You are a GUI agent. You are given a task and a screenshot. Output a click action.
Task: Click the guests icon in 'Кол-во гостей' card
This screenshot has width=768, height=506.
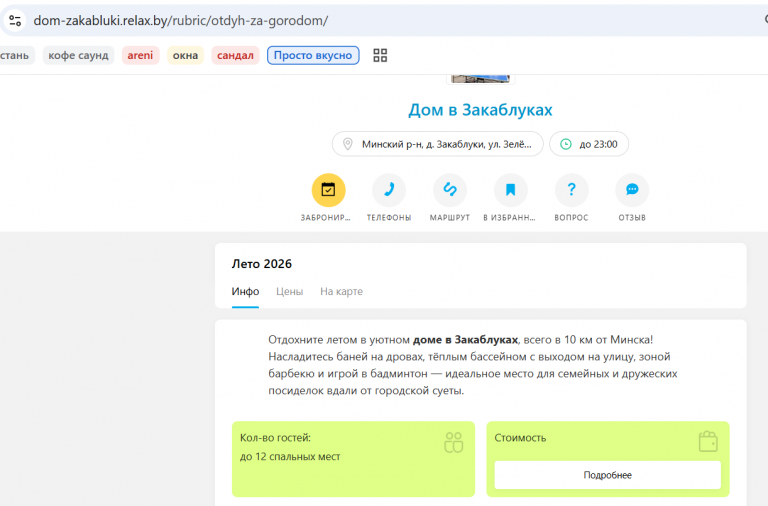(454, 442)
